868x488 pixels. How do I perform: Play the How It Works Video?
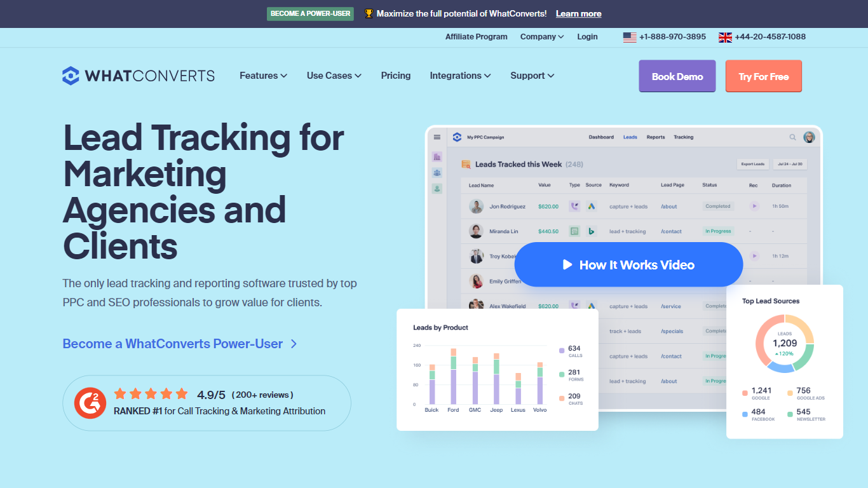pyautogui.click(x=628, y=264)
